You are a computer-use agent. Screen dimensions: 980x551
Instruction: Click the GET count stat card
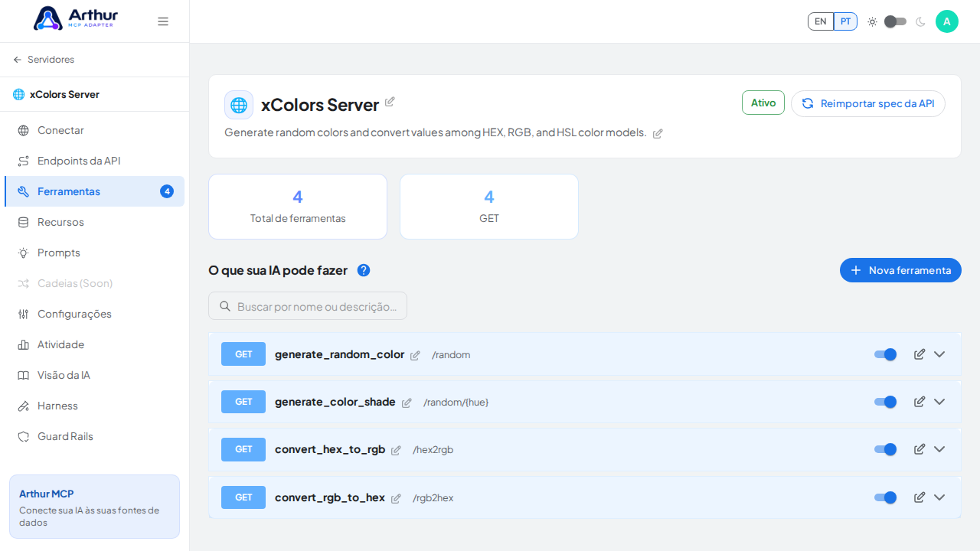click(489, 207)
